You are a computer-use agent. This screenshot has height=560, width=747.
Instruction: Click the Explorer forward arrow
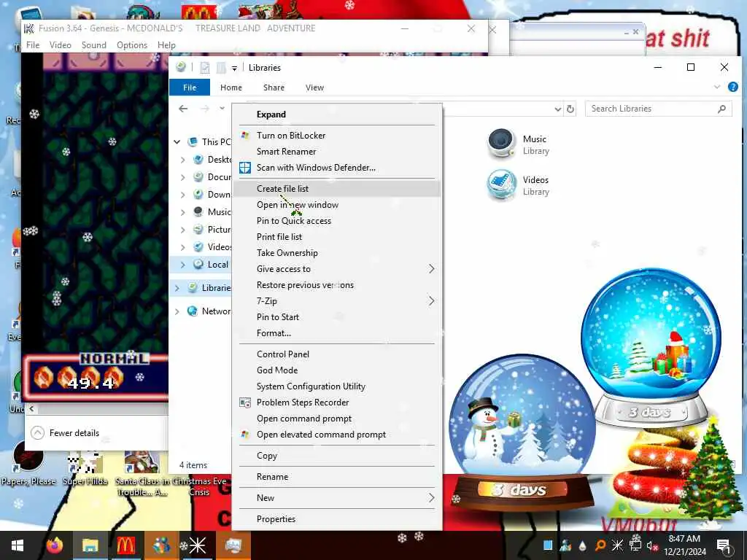(x=205, y=109)
